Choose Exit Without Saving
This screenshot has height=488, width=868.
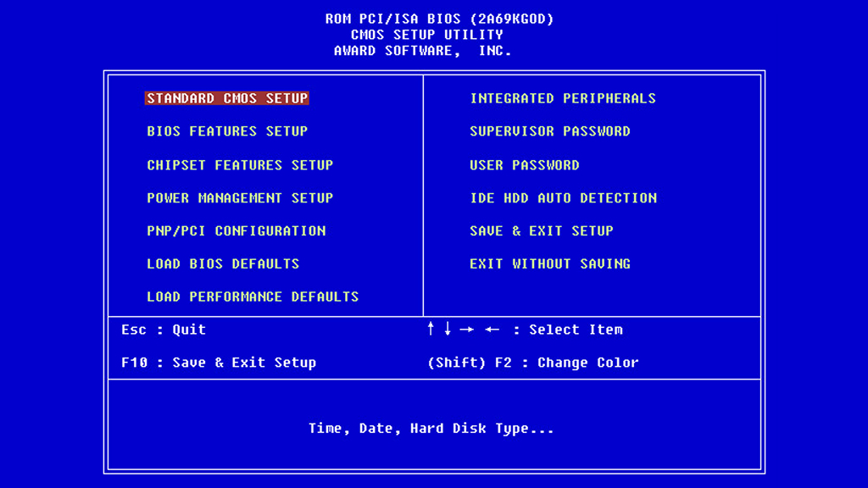[550, 263]
